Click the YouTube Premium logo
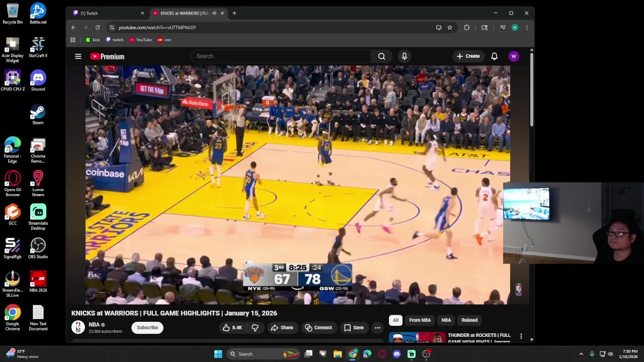This screenshot has height=362, width=644. [x=107, y=56]
